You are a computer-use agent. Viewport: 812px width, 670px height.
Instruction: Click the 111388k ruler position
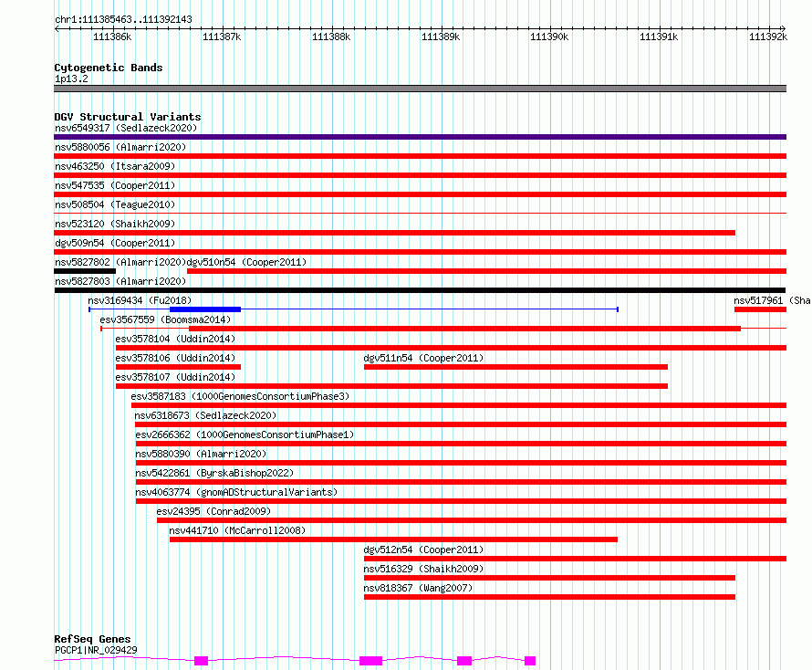331,37
